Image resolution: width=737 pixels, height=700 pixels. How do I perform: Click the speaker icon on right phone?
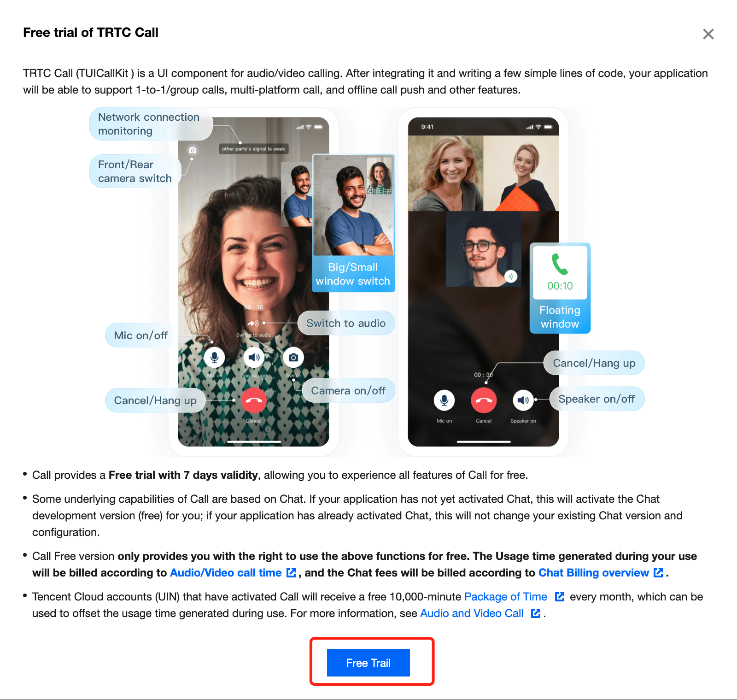[523, 400]
